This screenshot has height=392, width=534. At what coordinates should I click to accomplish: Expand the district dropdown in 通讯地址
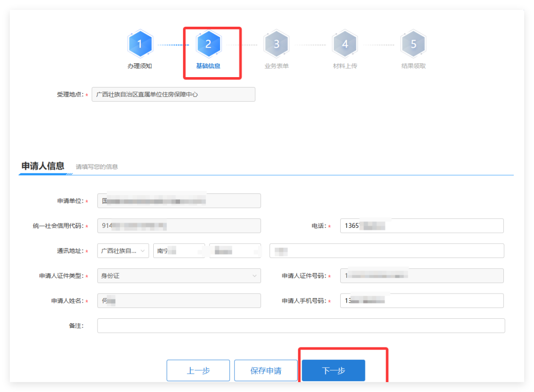click(x=235, y=251)
